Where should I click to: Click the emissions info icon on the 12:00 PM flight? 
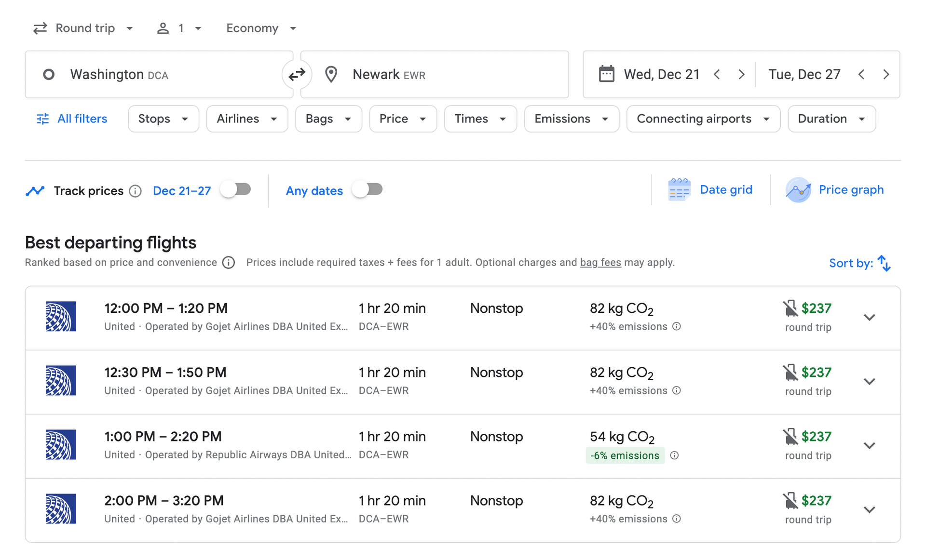click(x=677, y=326)
